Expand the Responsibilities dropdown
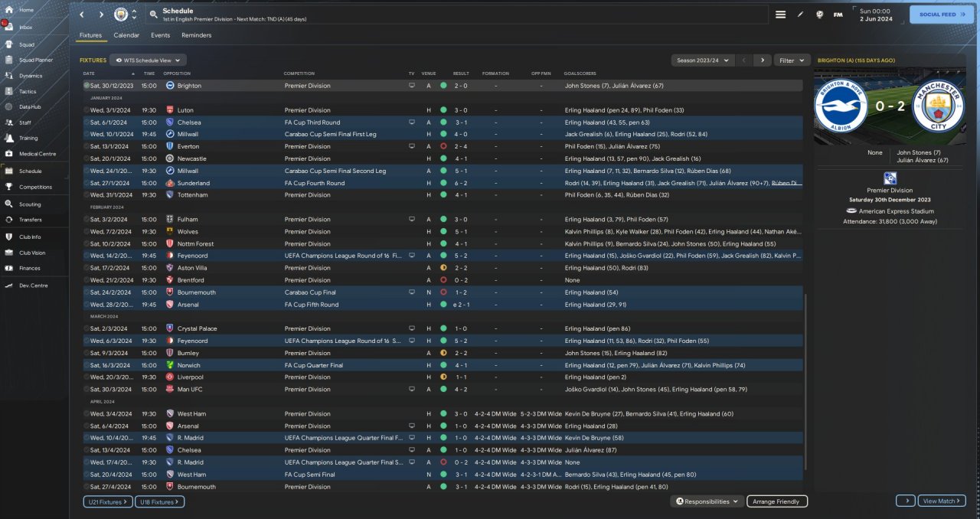980x519 pixels. tap(707, 501)
